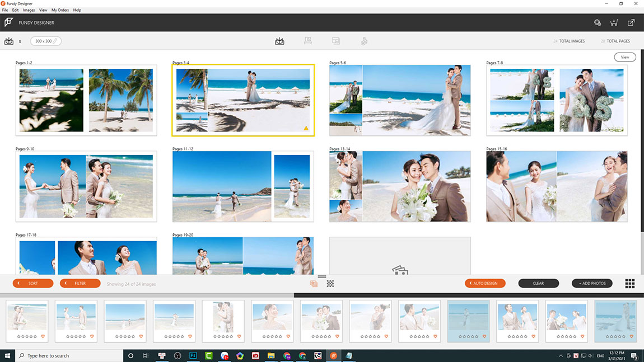
Task: Click the export/share icon in header
Action: [x=631, y=22]
